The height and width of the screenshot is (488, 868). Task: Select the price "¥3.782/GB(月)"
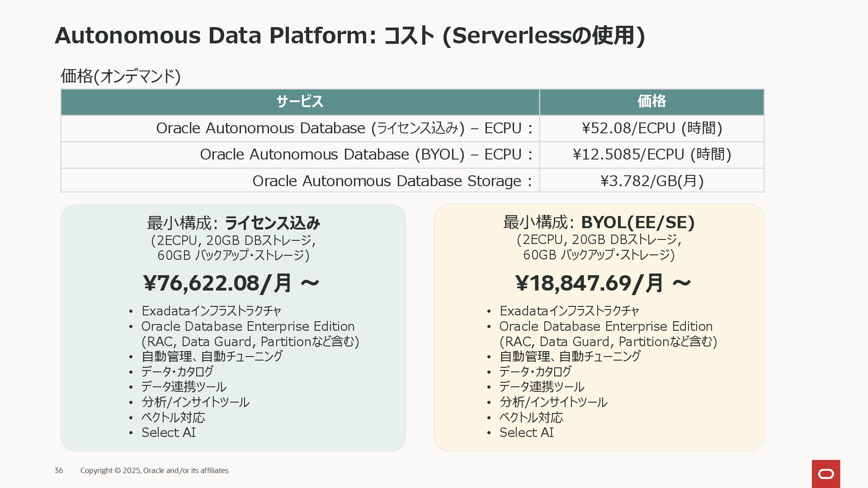pyautogui.click(x=651, y=181)
